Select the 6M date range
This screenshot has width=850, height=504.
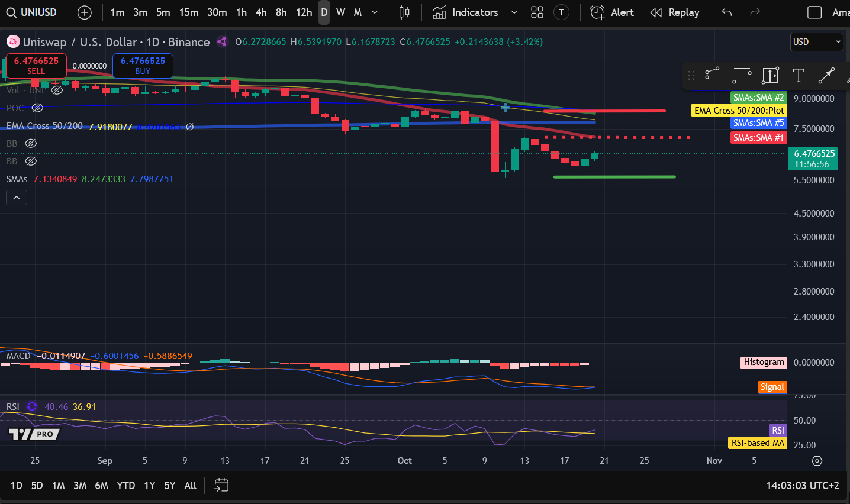click(x=101, y=486)
